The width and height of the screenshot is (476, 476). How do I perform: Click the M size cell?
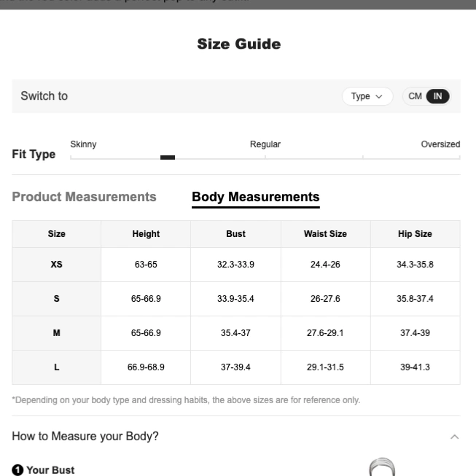(x=56, y=333)
